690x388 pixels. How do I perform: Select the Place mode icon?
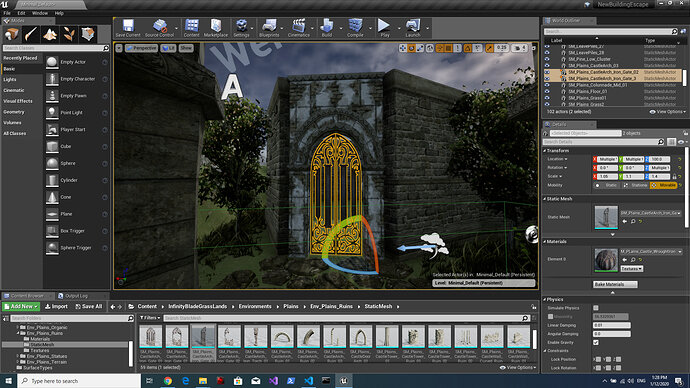[x=12, y=34]
